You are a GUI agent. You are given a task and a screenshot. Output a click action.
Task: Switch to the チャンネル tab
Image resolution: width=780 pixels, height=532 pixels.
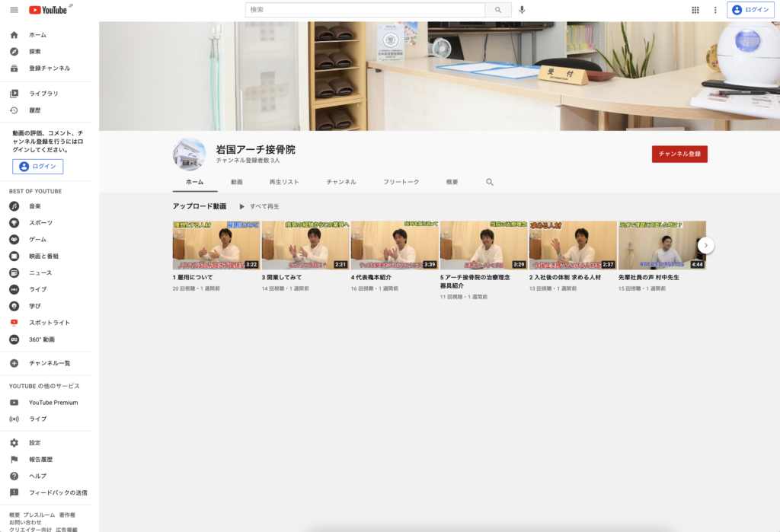point(341,182)
